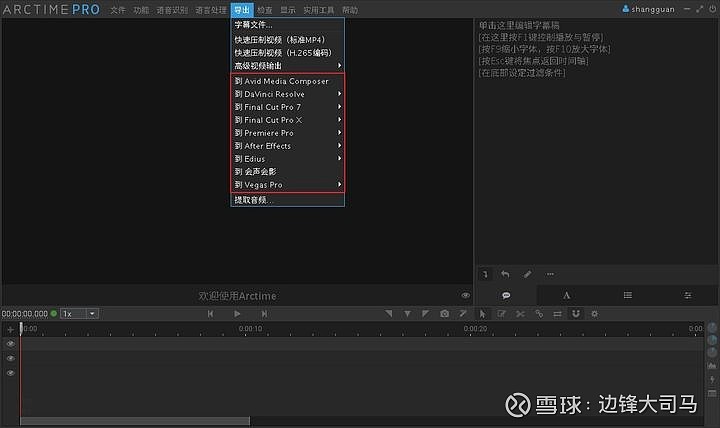Screen dimensions: 720x428
Task: Open the 功能 menu
Action: (x=141, y=10)
